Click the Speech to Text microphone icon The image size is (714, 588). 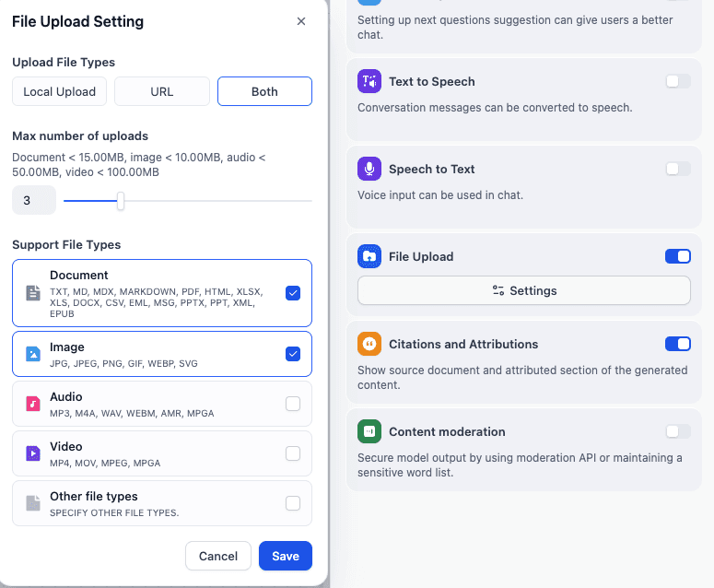tap(369, 169)
